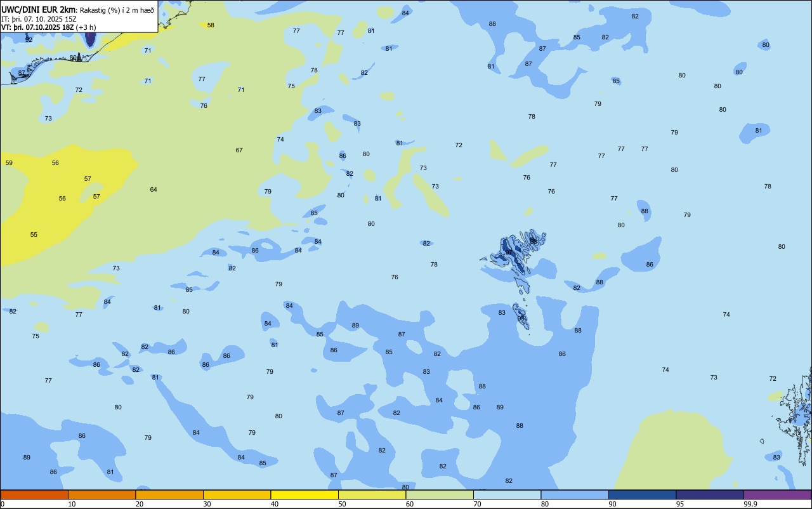Viewport: 812px width, 509px height.
Task: Click the legend scale label 95
Action: pos(680,504)
